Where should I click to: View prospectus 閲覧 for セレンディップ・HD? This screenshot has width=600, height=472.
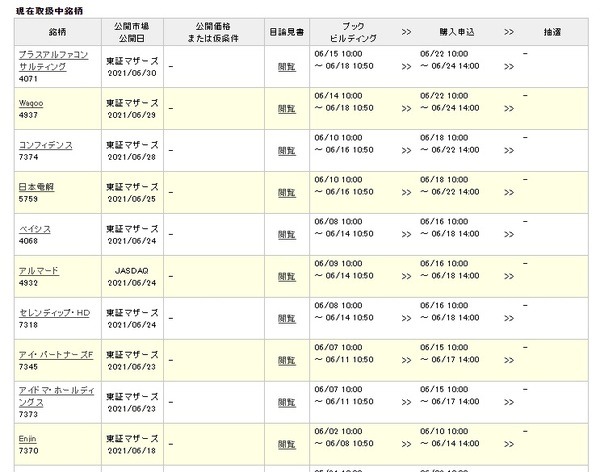point(287,318)
